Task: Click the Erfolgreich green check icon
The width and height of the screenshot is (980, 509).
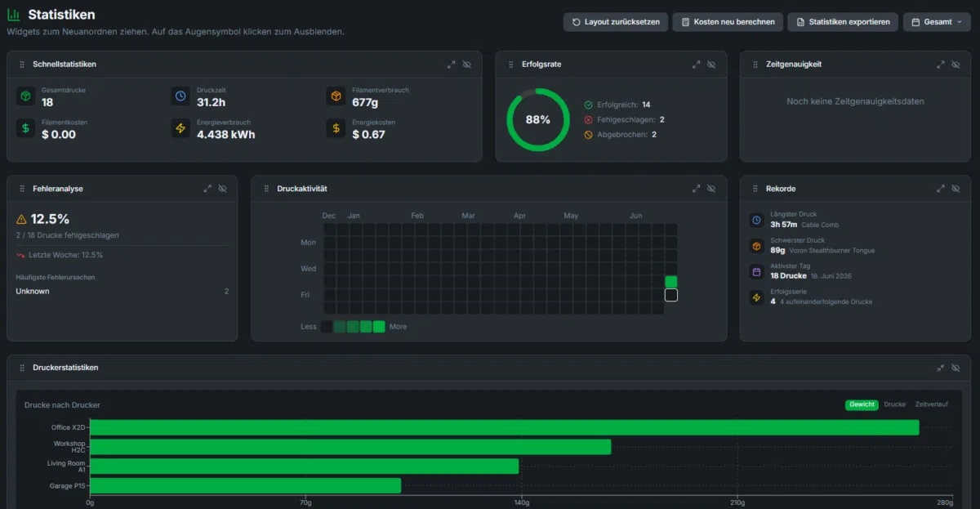Action: [588, 105]
